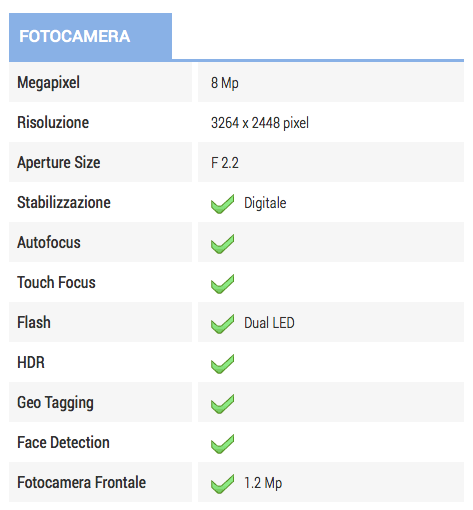Screen dimensions: 473x510
Task: Click the Autofocus green checkmark
Action: (222, 244)
